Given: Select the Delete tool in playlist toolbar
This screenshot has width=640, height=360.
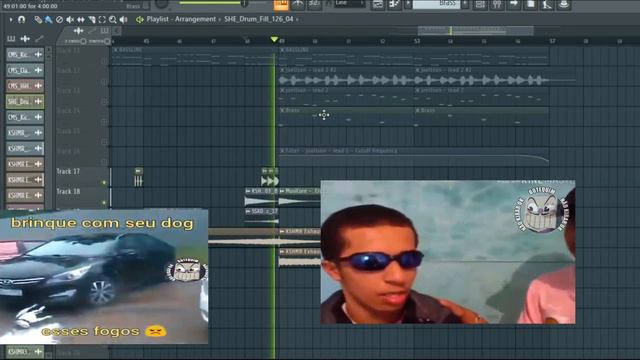Looking at the screenshot, I should tap(60, 19).
